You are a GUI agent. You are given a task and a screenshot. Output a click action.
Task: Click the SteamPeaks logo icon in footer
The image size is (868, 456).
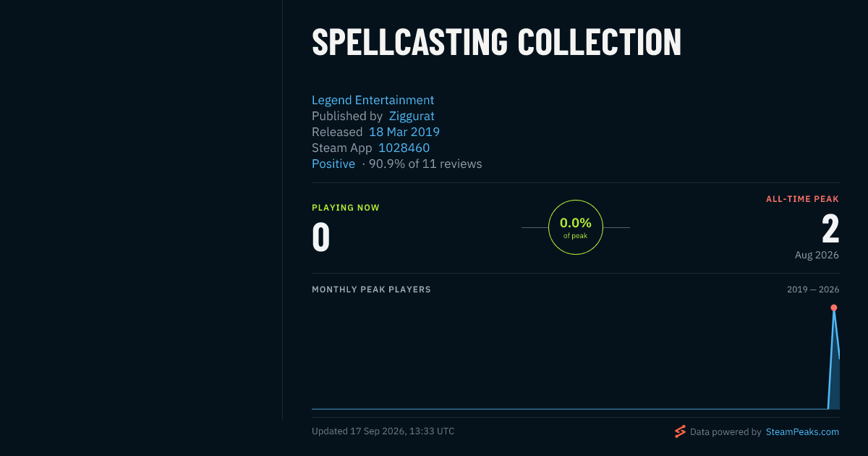[680, 431]
